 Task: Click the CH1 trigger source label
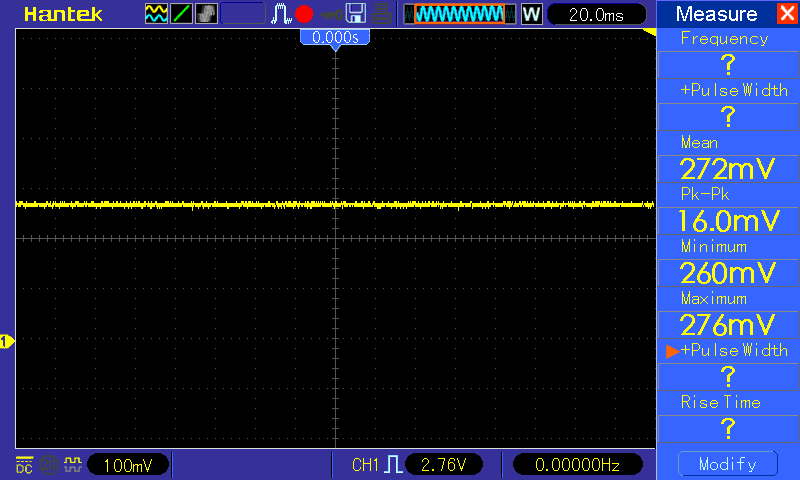point(365,465)
